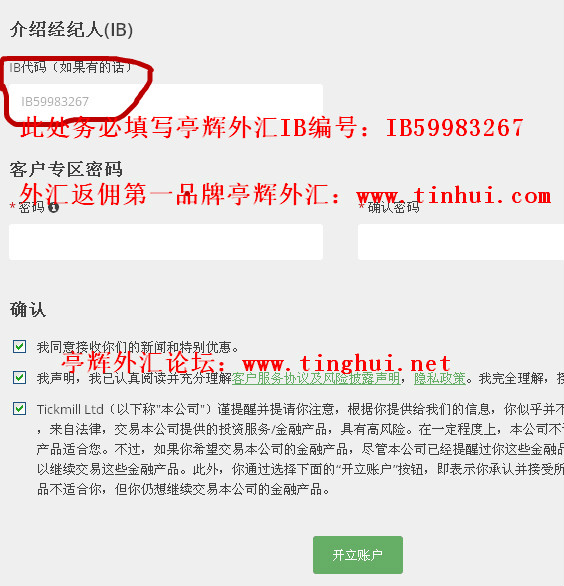
Task: Uncheck the news and special offers checkbox
Action: (x=19, y=346)
